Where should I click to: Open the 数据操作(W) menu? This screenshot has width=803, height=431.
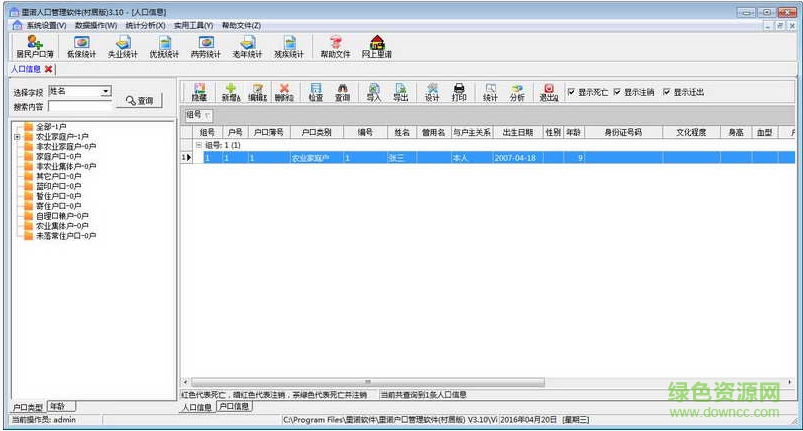click(96, 25)
